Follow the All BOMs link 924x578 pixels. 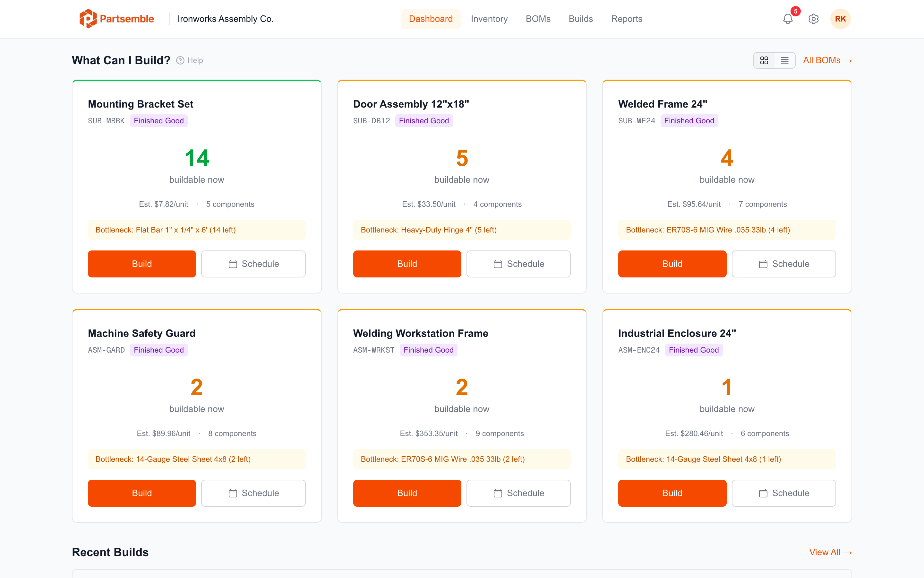827,60
